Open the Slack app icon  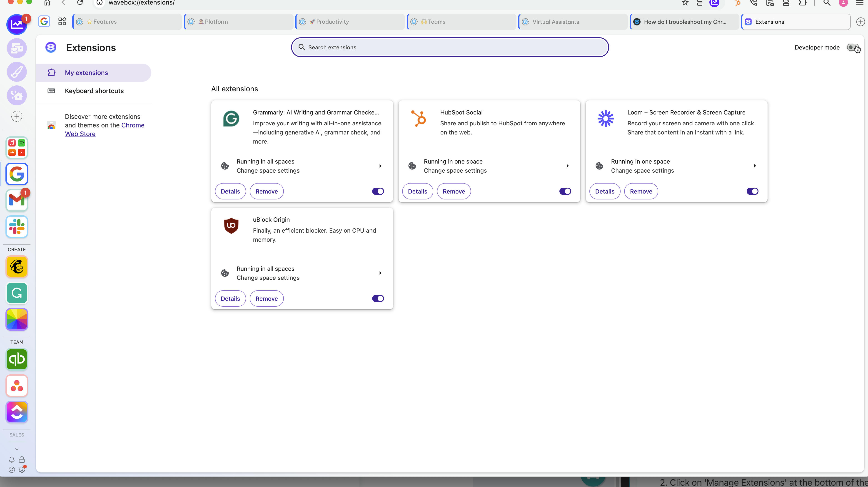point(17,227)
